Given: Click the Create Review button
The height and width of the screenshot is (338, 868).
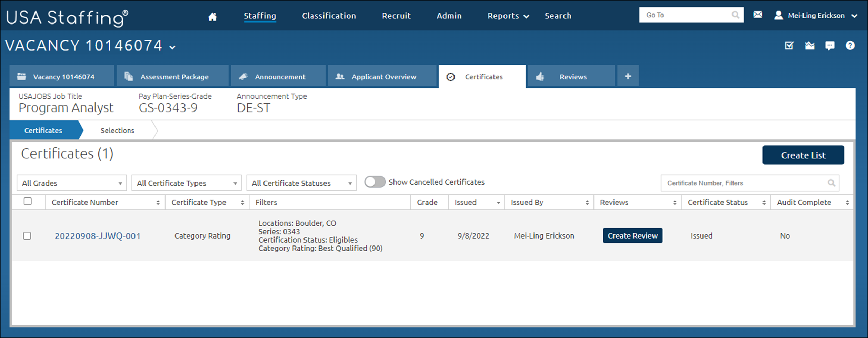Looking at the screenshot, I should point(632,235).
